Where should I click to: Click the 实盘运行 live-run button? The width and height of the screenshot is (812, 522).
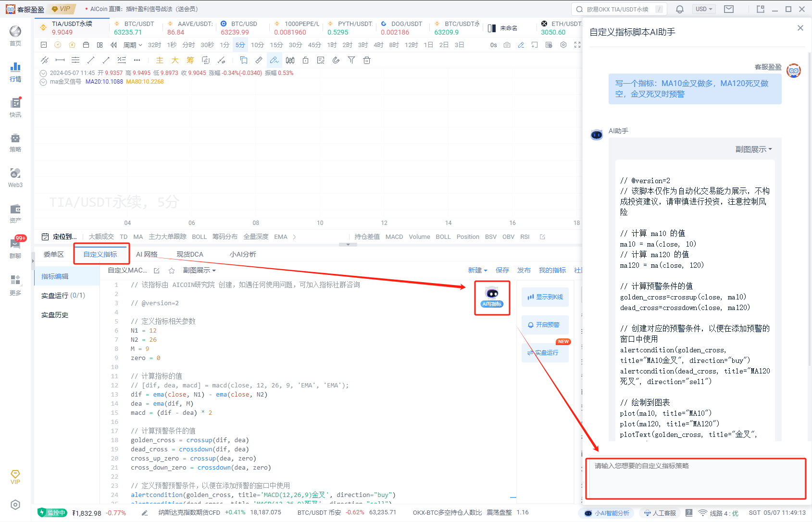click(x=545, y=353)
